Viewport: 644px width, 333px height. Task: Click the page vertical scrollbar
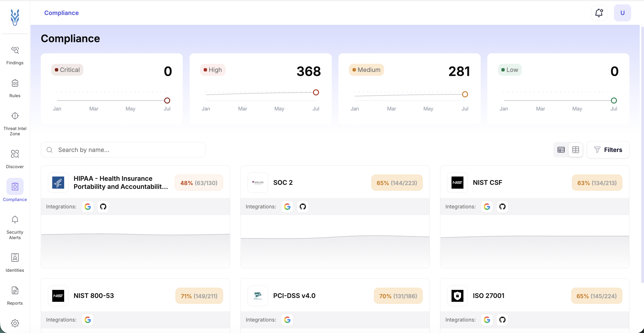(x=642, y=155)
